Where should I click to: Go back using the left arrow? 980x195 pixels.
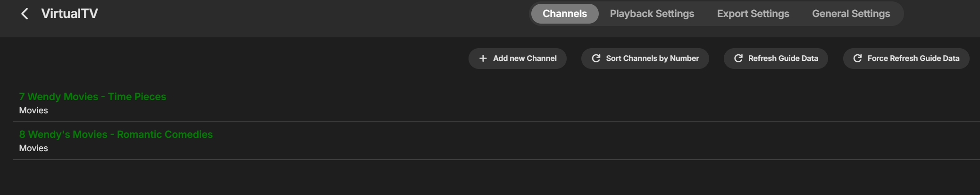click(25, 14)
